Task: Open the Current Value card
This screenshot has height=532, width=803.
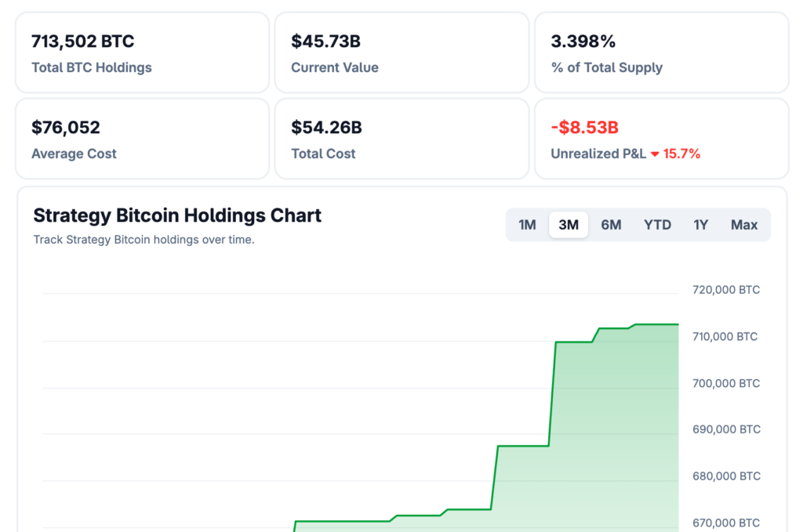Action: 401,52
